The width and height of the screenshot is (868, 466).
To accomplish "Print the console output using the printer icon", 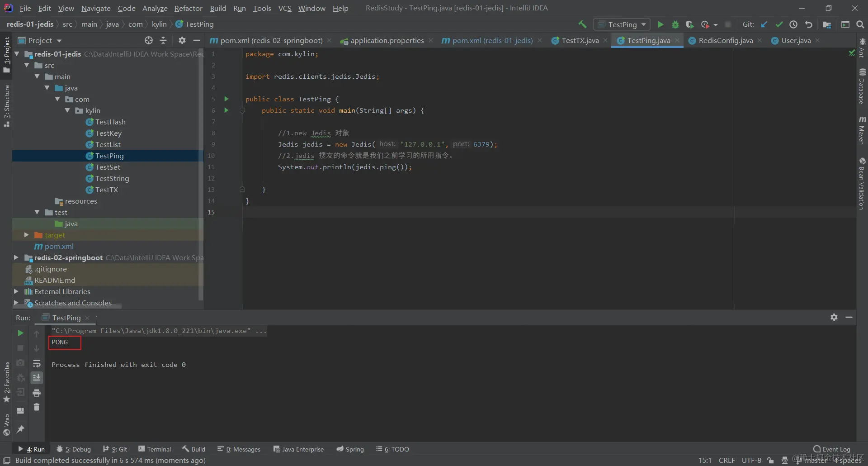I will (37, 393).
